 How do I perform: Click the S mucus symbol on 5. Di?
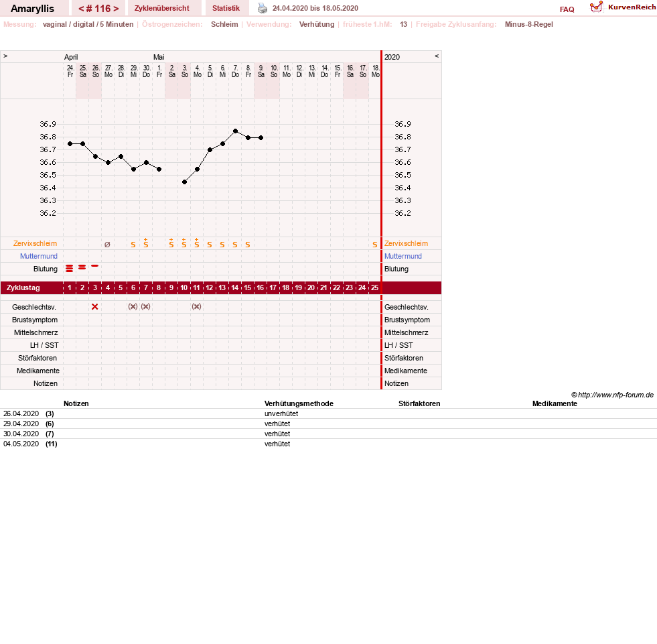coord(210,245)
